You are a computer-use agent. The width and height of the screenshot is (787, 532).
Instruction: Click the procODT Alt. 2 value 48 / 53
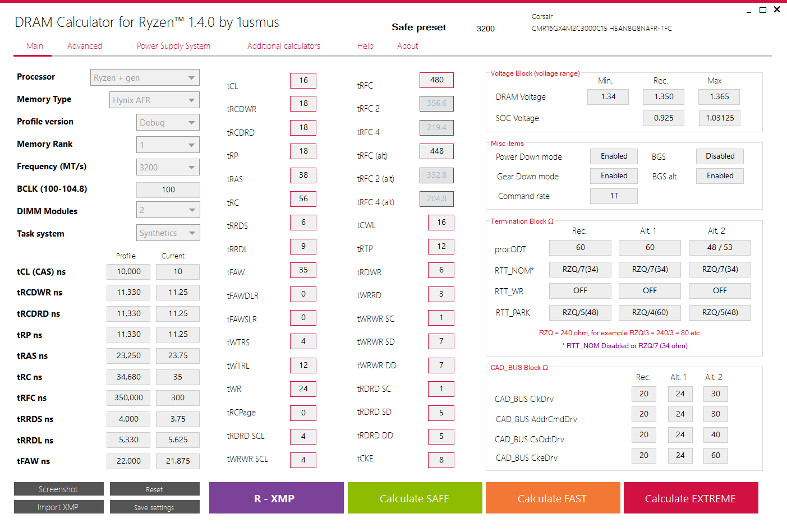pos(720,248)
